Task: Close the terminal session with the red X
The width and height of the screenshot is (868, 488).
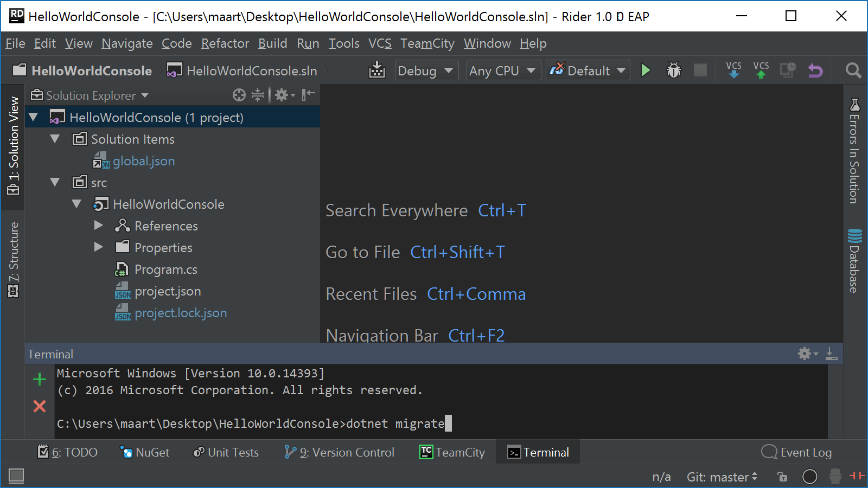Action: [40, 406]
